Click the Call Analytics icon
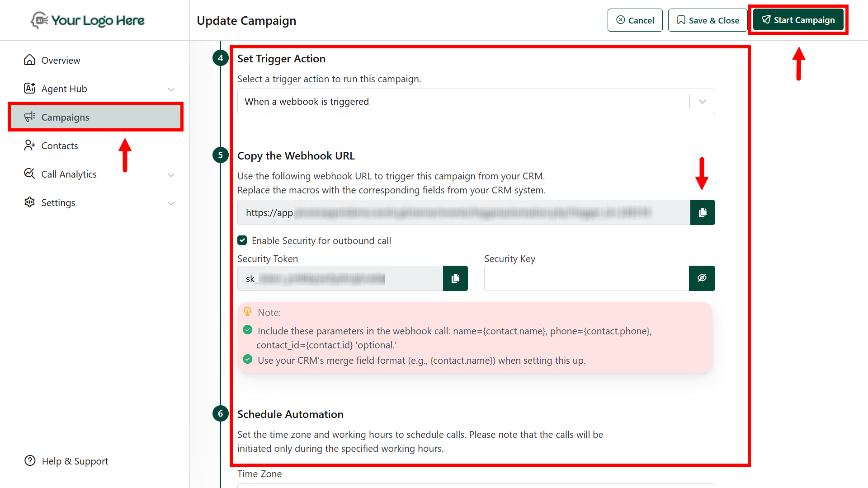 30,174
